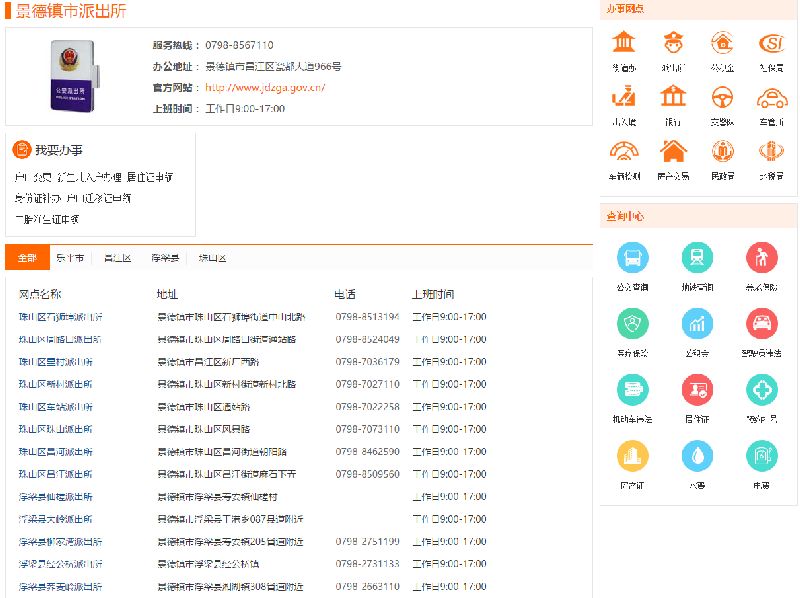
Task: Open the blue water drop 水费 icon
Action: (x=697, y=456)
